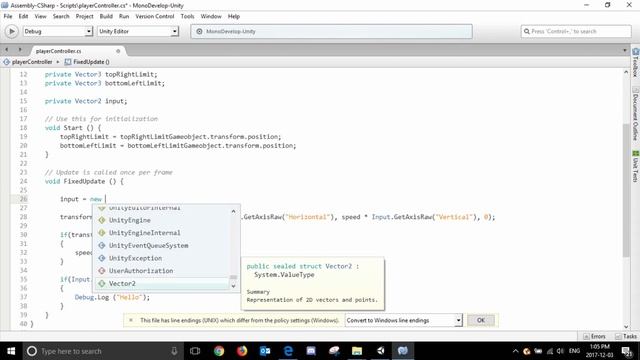Viewport: 640px width, 360px height.
Task: Open the Window menu
Action: point(211,16)
